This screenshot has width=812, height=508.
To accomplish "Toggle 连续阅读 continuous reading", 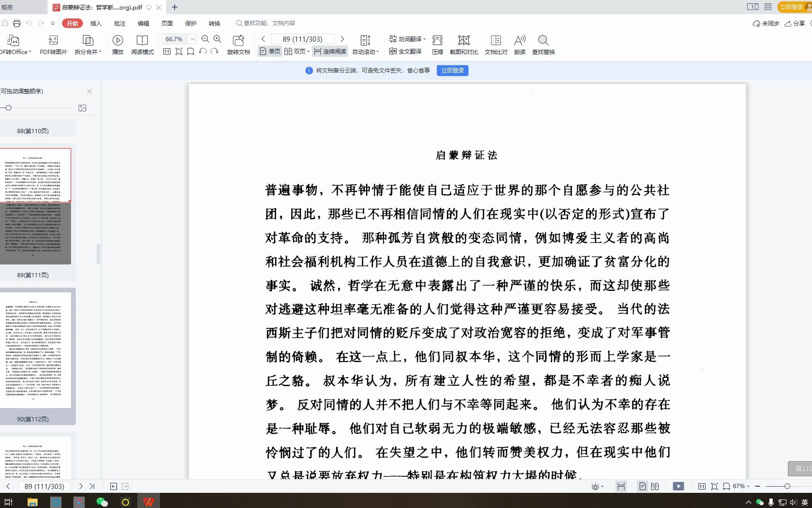I will (x=330, y=51).
